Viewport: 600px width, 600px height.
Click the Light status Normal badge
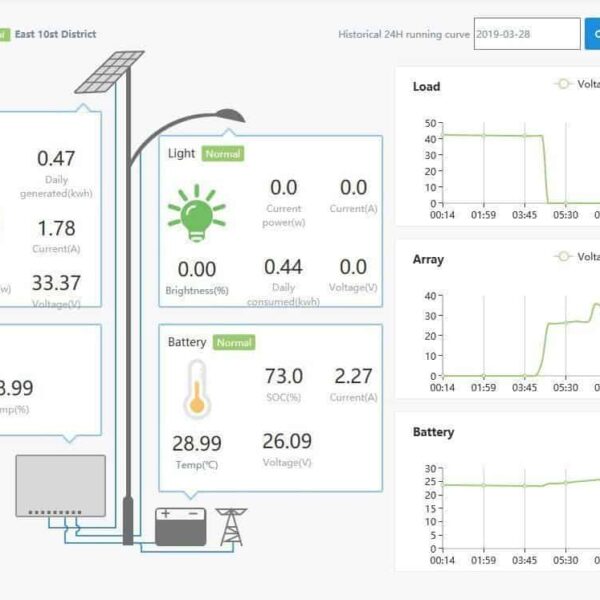(223, 154)
